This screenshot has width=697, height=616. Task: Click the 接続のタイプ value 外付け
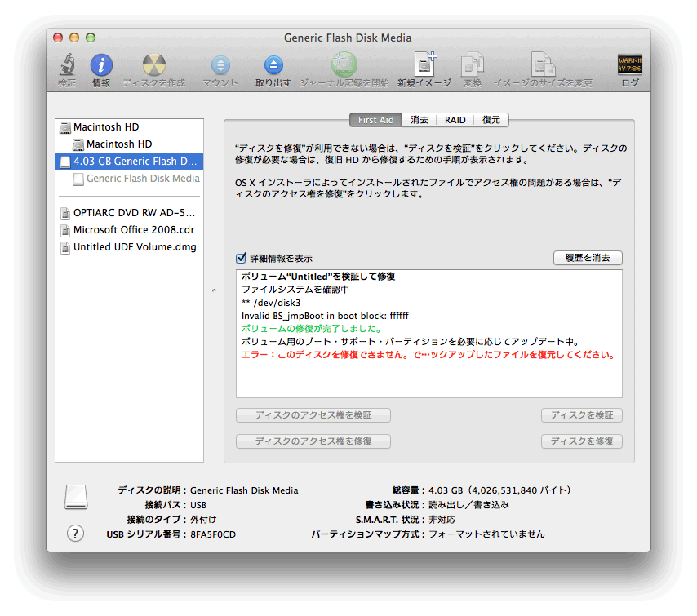coord(203,520)
